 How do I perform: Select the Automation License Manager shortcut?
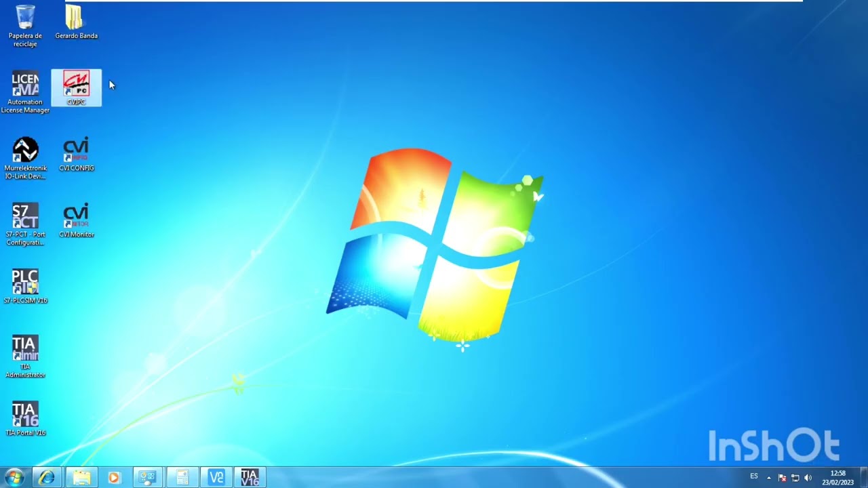tap(25, 92)
